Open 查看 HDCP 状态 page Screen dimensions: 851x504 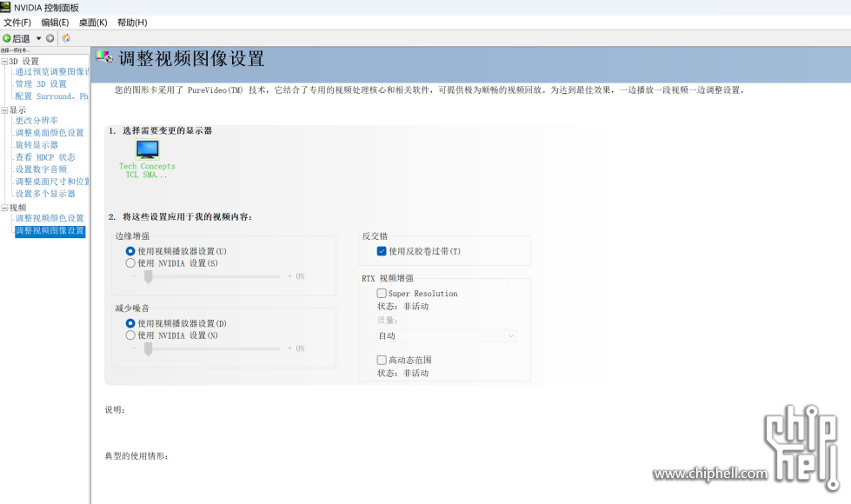click(45, 157)
